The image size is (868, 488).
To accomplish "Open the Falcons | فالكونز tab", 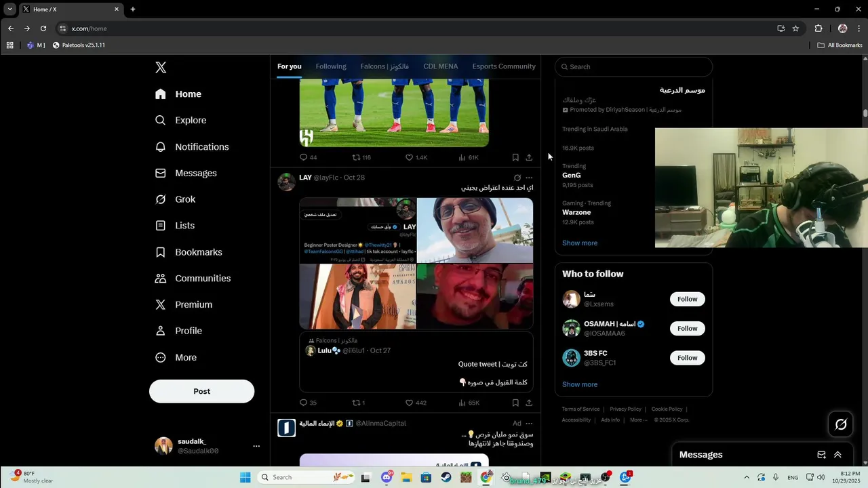I will pos(384,66).
